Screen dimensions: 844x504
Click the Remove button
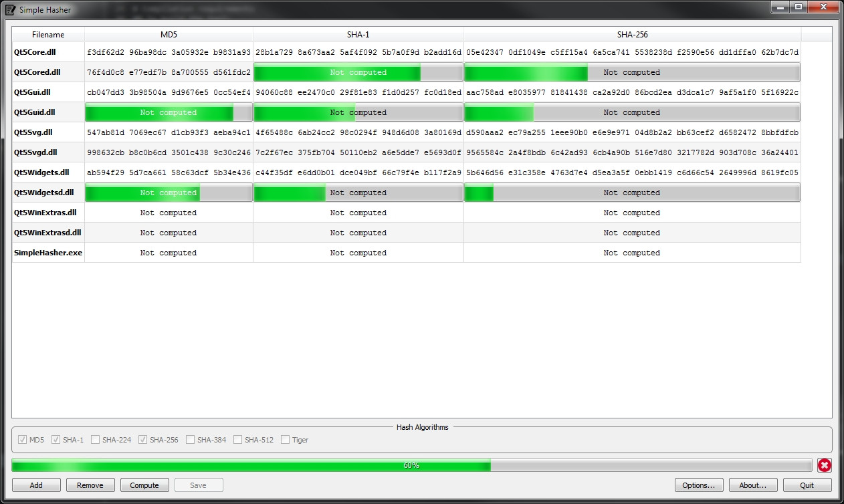90,485
